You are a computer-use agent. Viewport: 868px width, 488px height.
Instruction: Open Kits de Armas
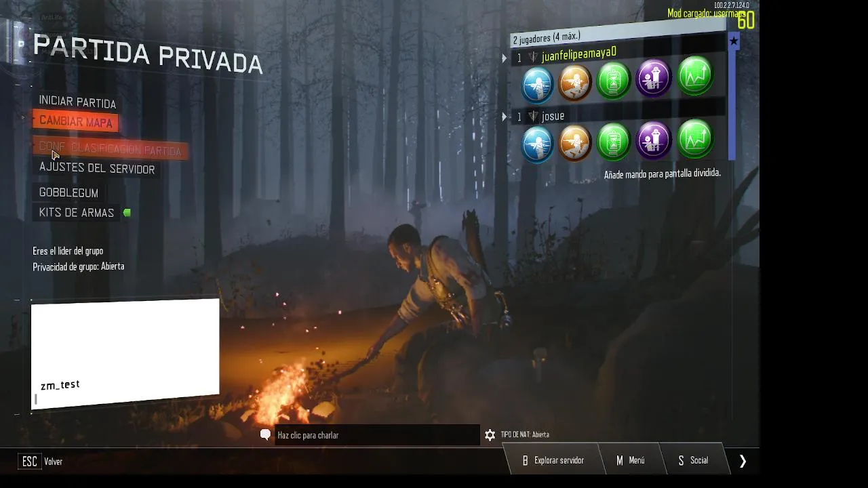tap(77, 213)
